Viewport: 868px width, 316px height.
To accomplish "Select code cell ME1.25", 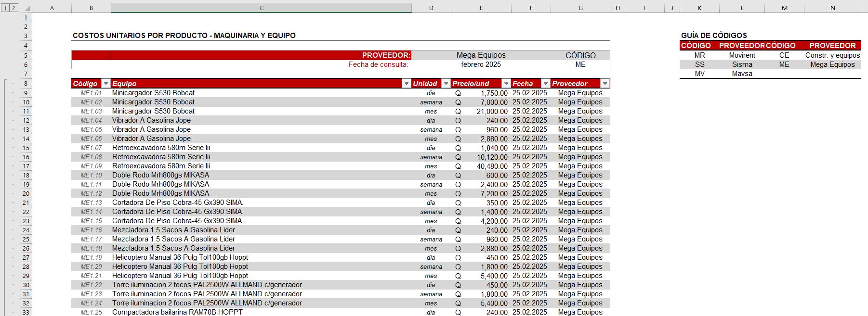I will point(91,312).
